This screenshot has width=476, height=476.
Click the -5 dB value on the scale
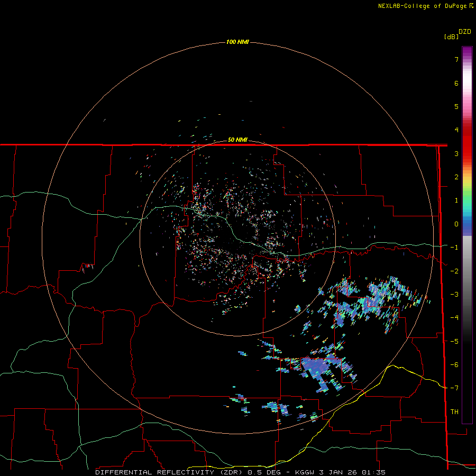454,342
